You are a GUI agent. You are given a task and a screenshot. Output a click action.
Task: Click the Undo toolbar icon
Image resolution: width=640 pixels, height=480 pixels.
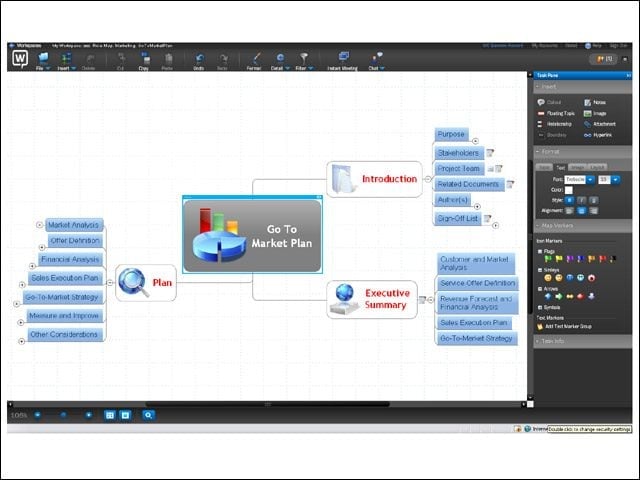(199, 60)
